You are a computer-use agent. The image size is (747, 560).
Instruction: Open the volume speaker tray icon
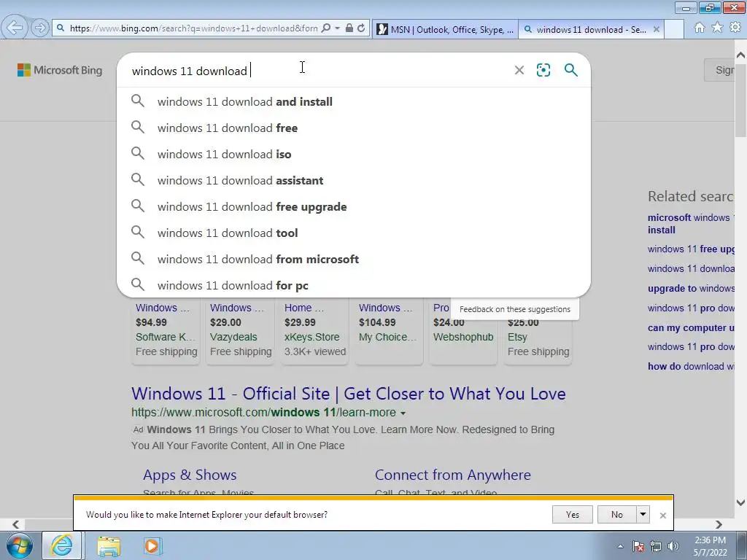point(673,546)
